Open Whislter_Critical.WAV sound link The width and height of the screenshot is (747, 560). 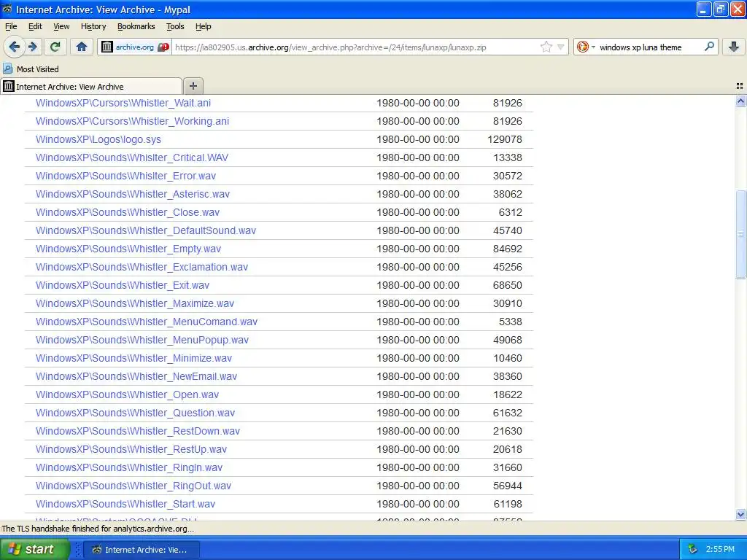[x=132, y=157]
